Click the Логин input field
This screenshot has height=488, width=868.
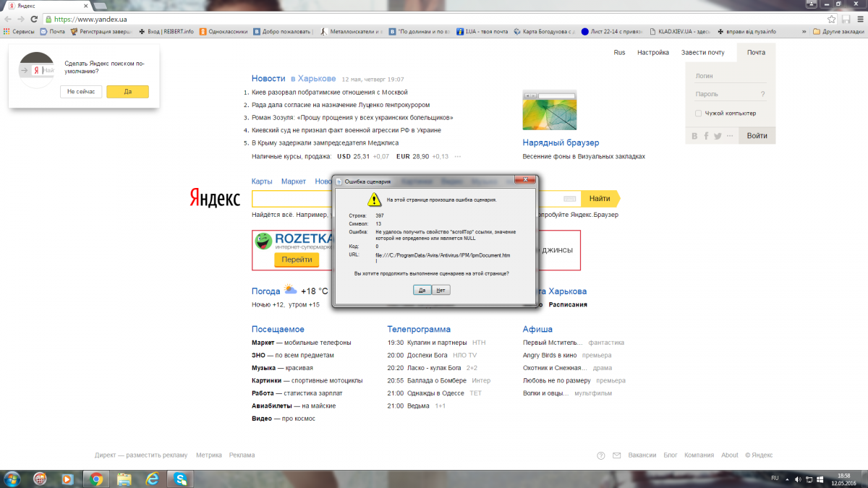730,75
